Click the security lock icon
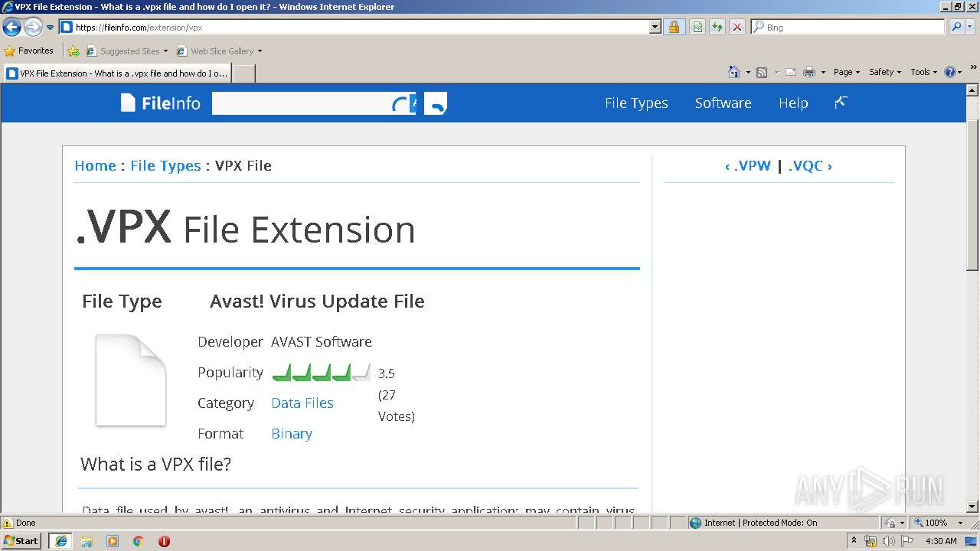Screen dimensions: 980x551 674,28
